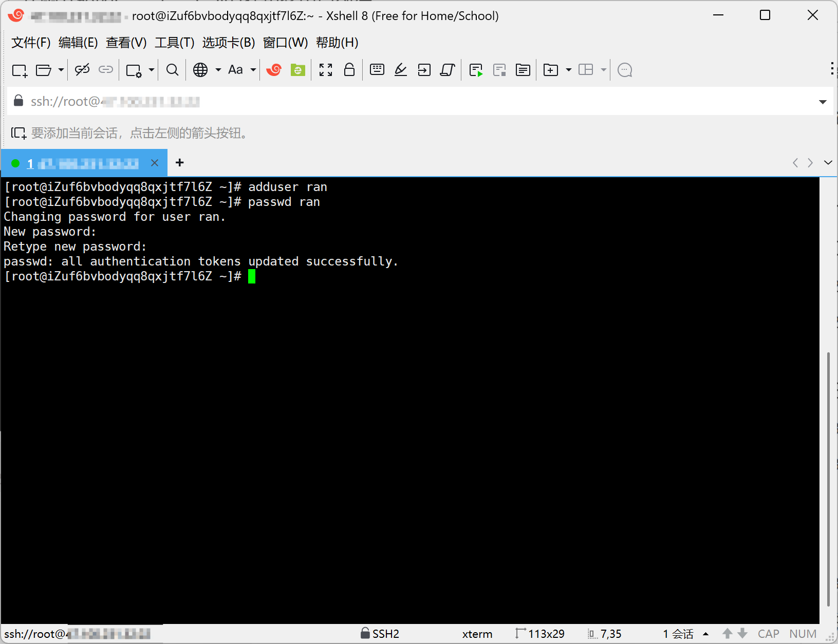Click the add current session arrow button
The height and width of the screenshot is (644, 838).
click(18, 133)
